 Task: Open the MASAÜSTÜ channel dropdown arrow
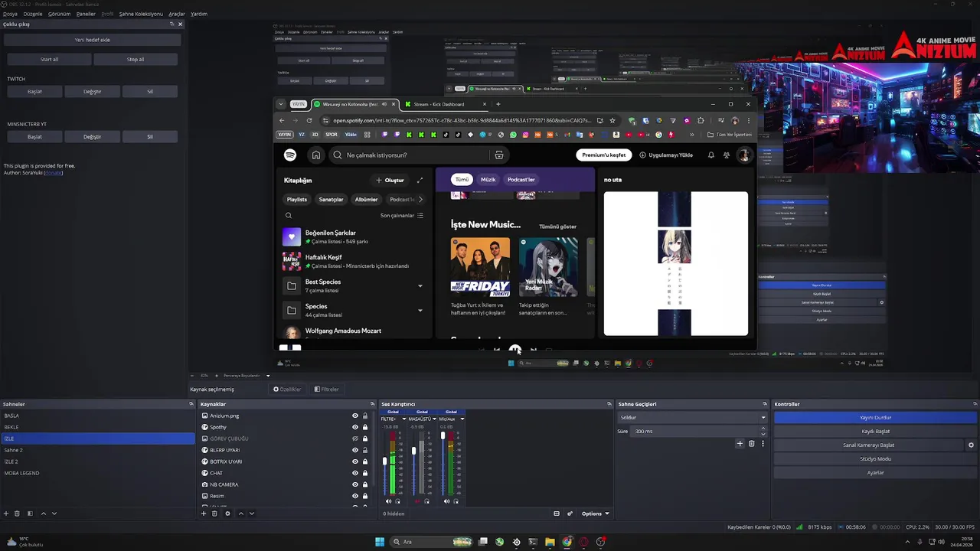coord(433,419)
